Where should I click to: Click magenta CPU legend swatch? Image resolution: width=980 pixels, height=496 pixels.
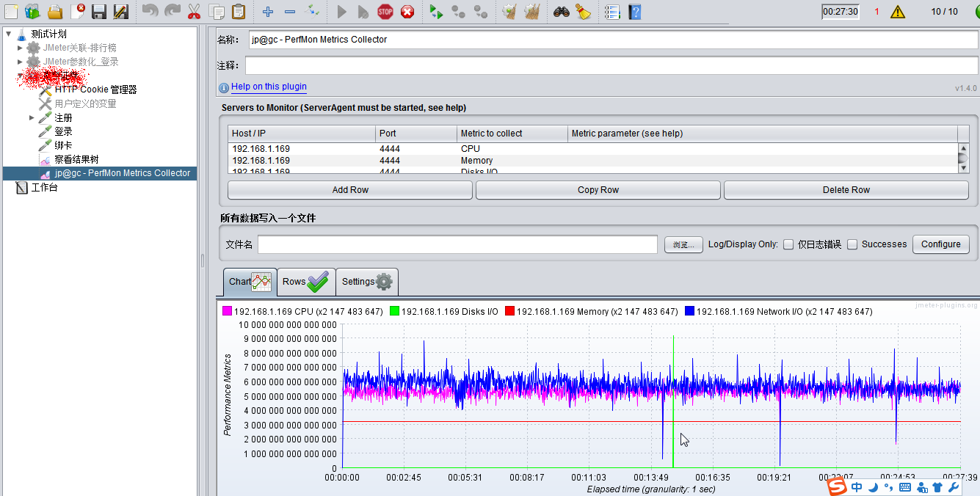(227, 311)
